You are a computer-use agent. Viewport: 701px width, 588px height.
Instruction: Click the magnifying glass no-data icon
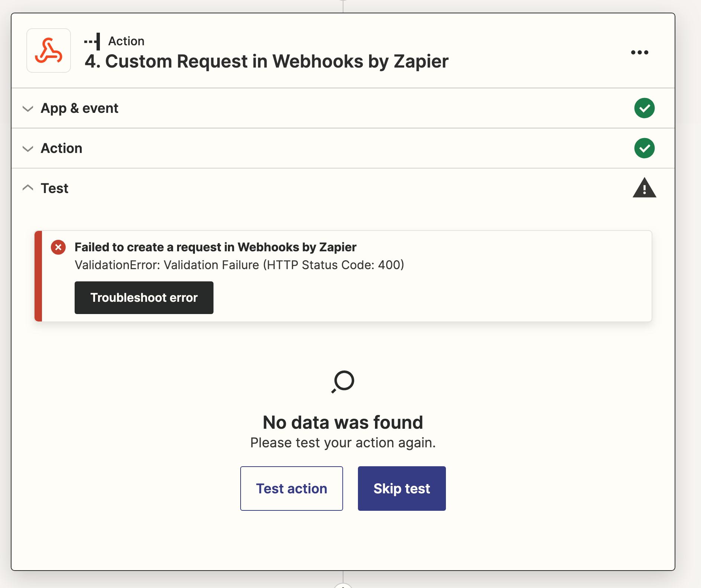pyautogui.click(x=343, y=382)
